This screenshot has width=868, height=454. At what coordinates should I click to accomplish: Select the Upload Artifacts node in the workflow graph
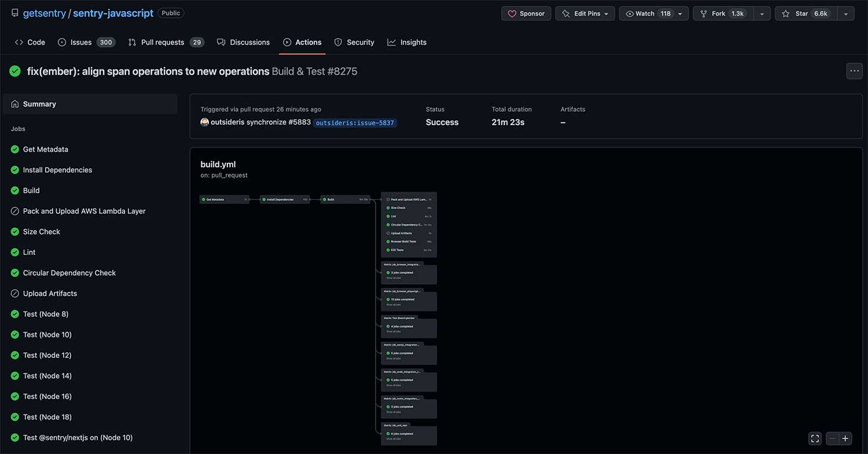(x=409, y=233)
